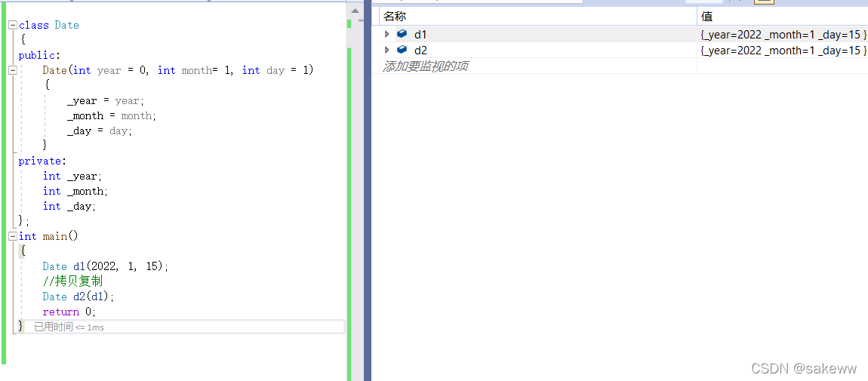868x381 pixels.
Task: Click the 已用时间 <= 1ms perf tip
Action: [x=69, y=327]
